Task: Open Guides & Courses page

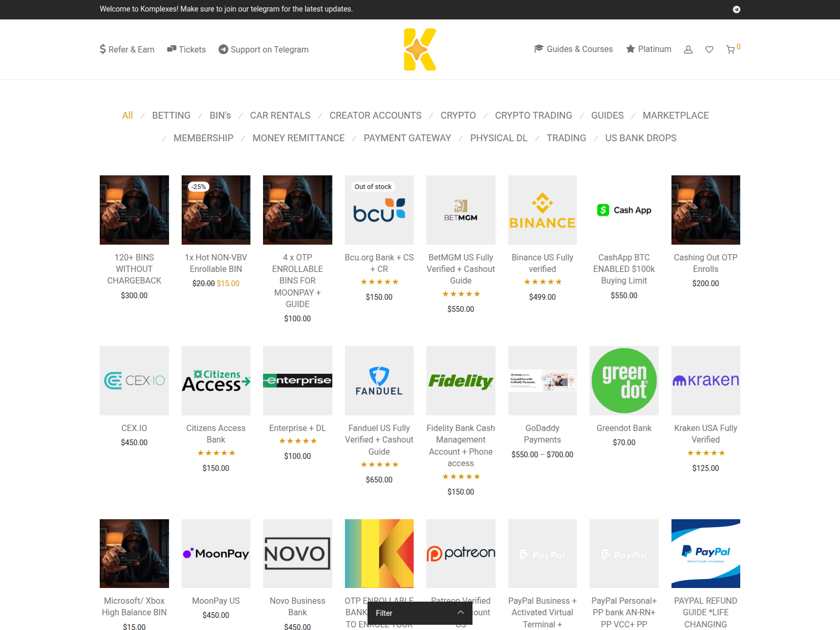Action: (573, 49)
